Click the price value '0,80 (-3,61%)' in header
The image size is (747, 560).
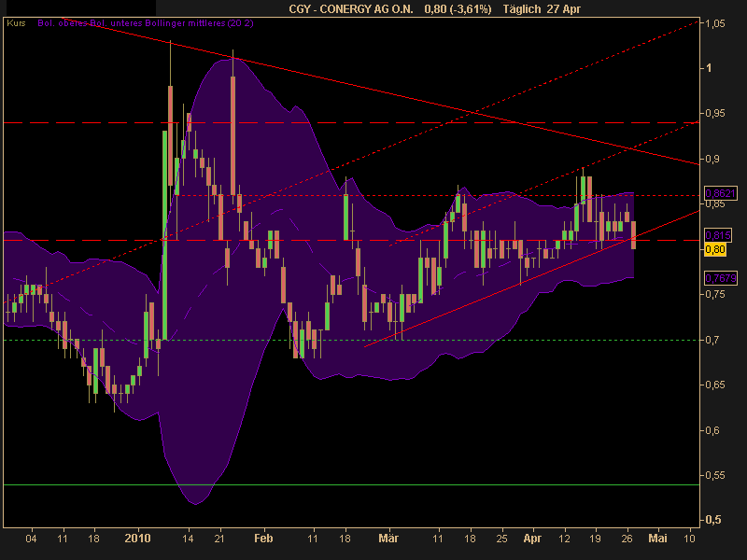pyautogui.click(x=458, y=9)
